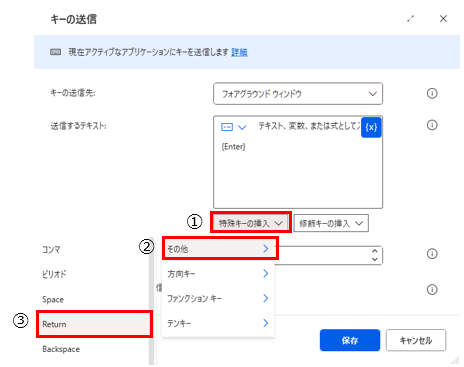
Task: Open the text input mode icon dropdown
Action: tap(234, 127)
